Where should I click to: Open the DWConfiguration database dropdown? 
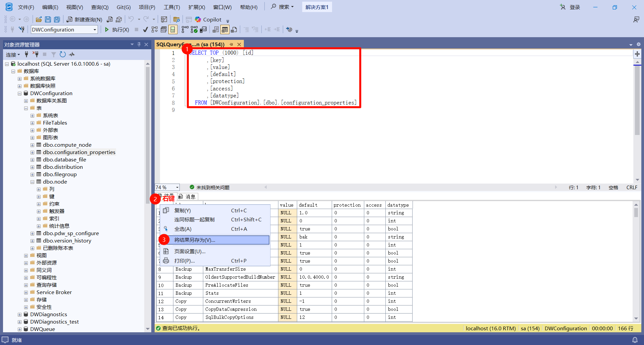click(x=95, y=29)
